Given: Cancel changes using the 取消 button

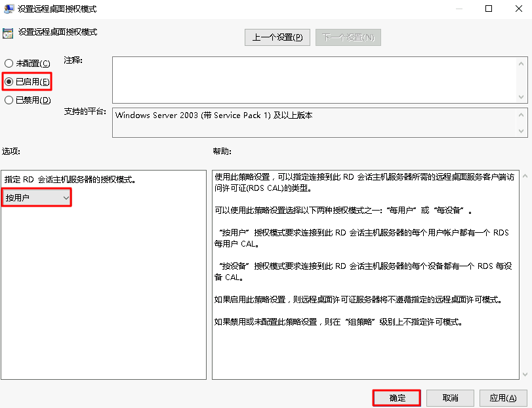Looking at the screenshot, I should pos(450,398).
